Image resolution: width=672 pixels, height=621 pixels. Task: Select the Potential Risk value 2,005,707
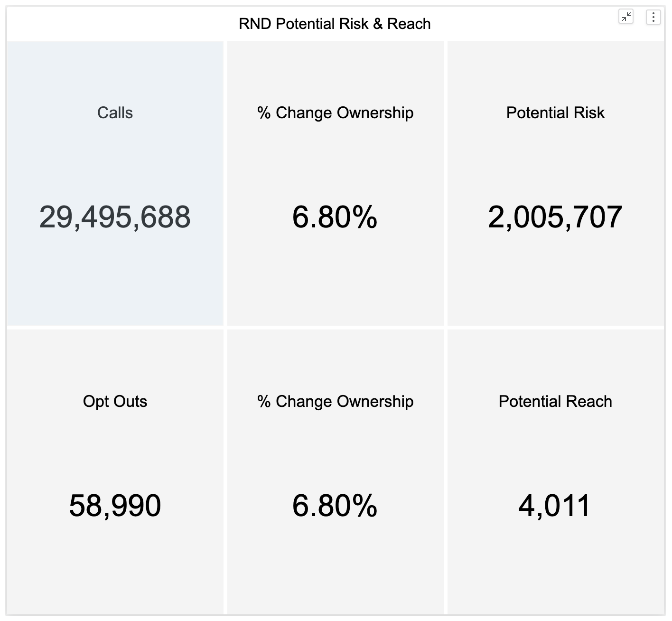pos(555,217)
